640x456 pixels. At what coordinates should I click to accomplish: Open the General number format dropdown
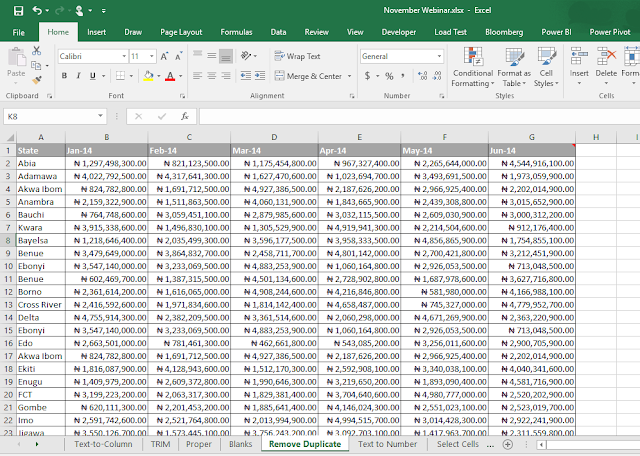pos(439,56)
